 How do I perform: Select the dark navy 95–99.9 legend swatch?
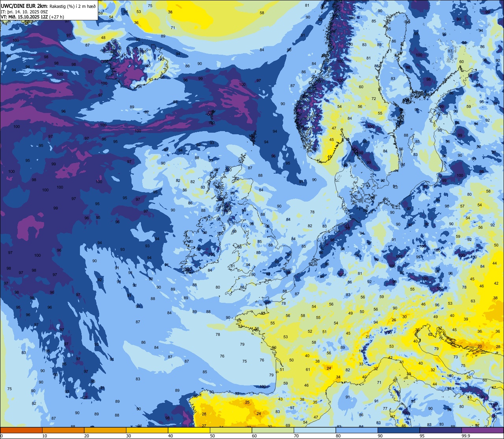click(x=441, y=430)
